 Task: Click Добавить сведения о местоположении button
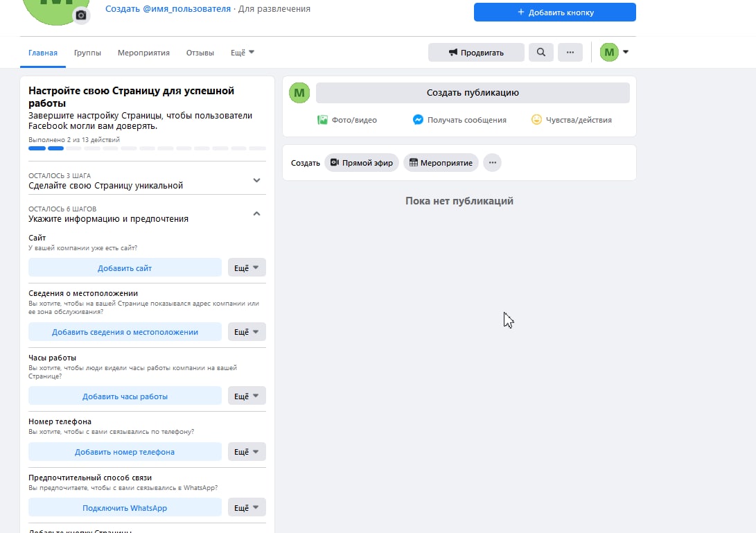tap(125, 332)
